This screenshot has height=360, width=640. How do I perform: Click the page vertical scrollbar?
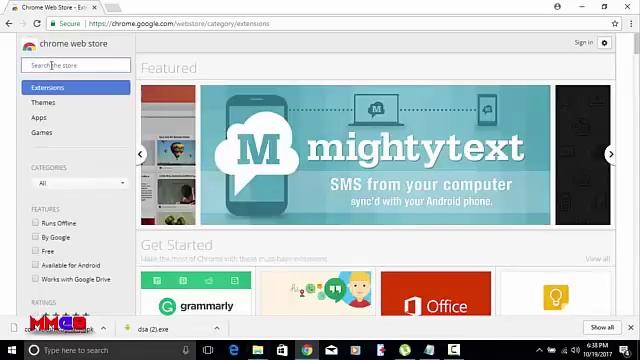[636, 43]
